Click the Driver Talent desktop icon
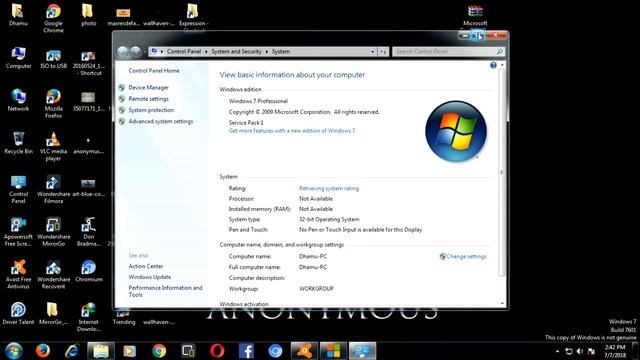This screenshot has width=640, height=360. (x=18, y=313)
